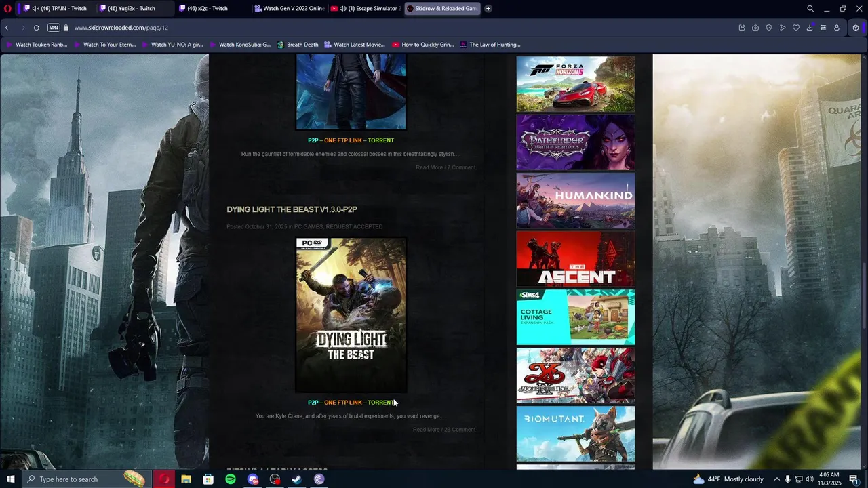Reload the current page
The image size is (868, 488).
36,28
